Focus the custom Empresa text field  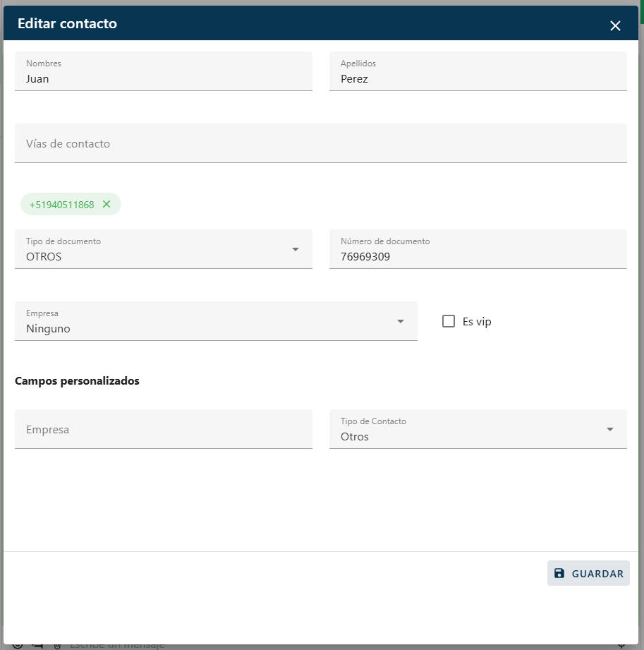(163, 429)
